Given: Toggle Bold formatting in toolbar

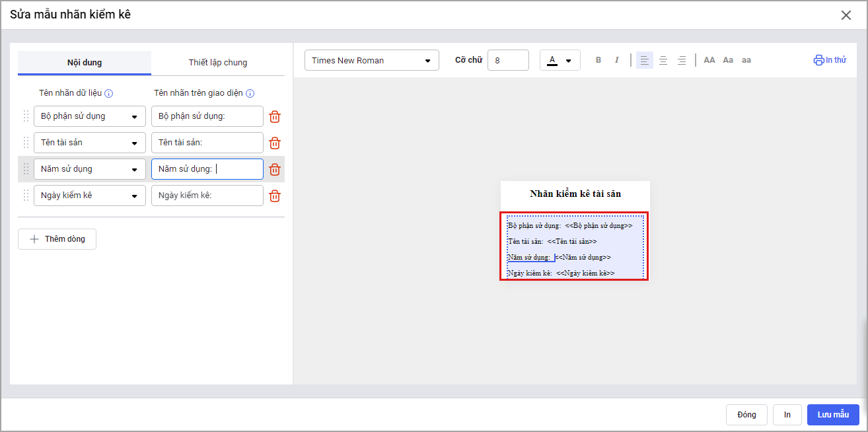Looking at the screenshot, I should click(x=598, y=60).
